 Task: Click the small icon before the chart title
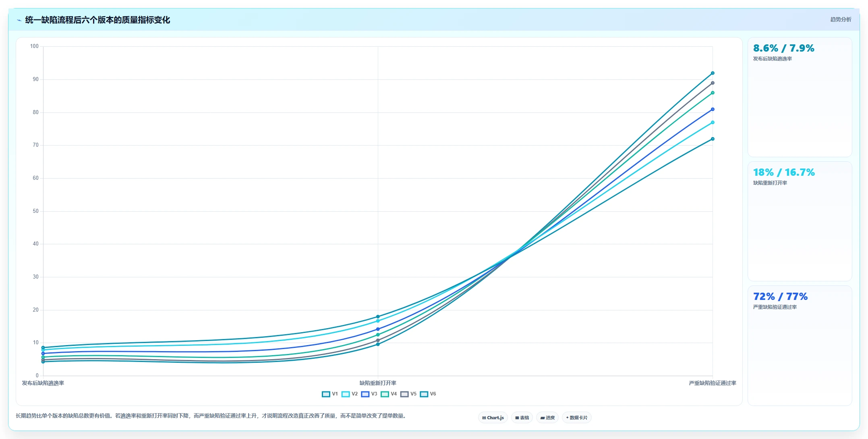pos(19,20)
